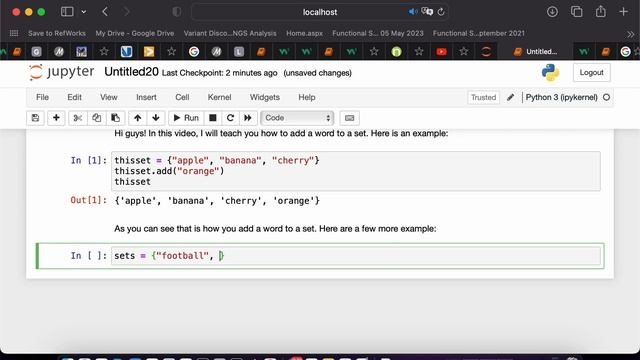640x360 pixels.
Task: Open the Share icon in Safari
Action: click(x=600, y=11)
